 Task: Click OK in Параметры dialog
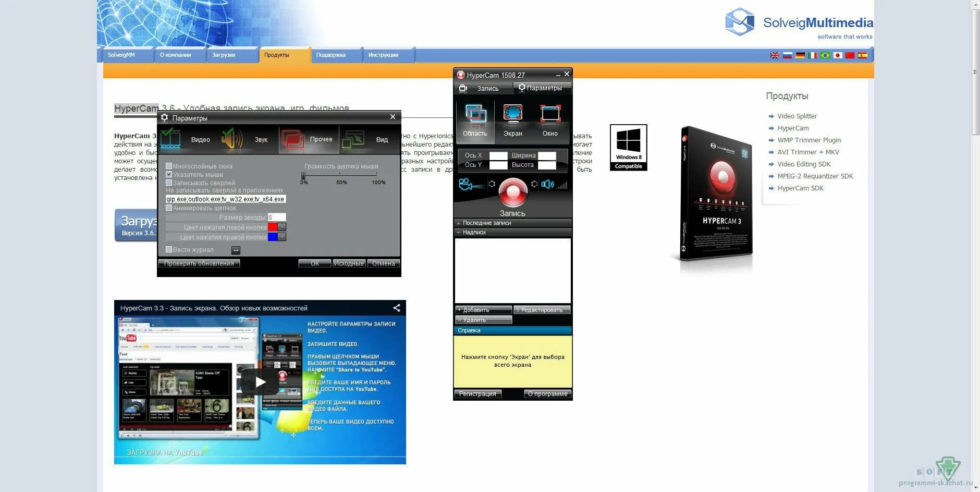[315, 263]
